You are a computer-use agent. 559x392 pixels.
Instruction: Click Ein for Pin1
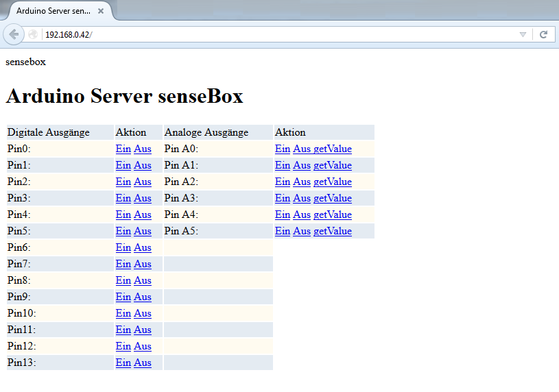[123, 165]
